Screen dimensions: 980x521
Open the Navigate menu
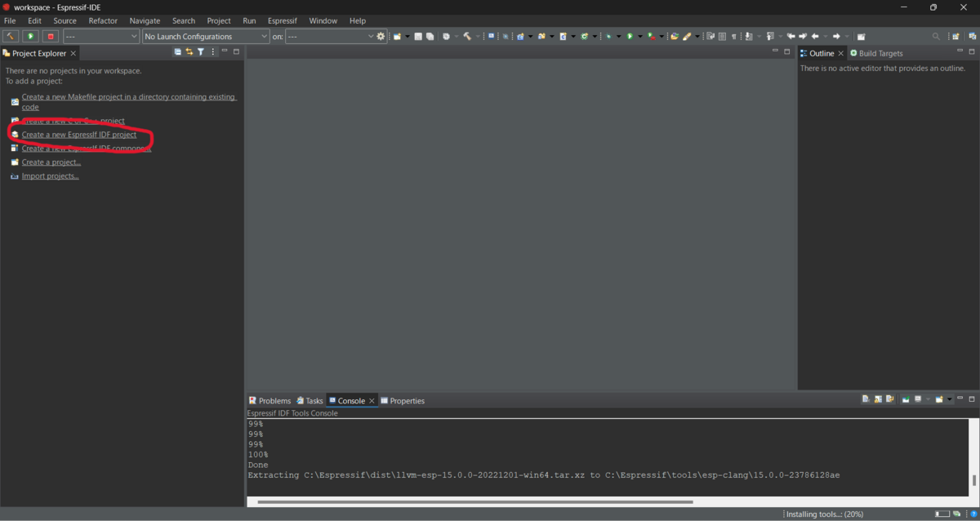(x=145, y=20)
